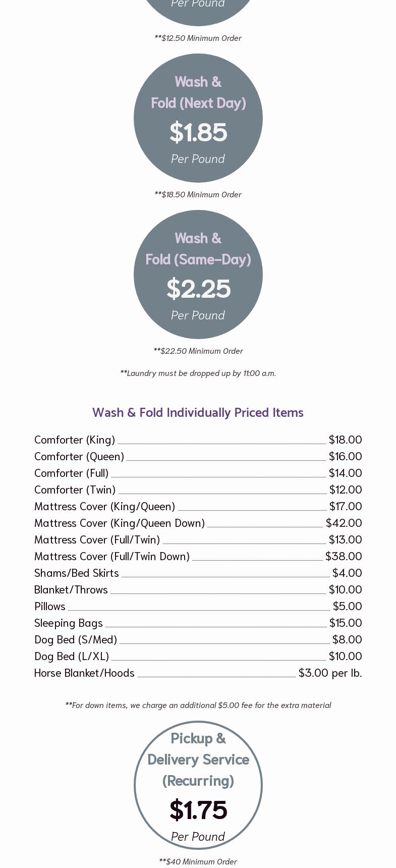This screenshot has width=396, height=868.
Task: Click the Comforter (Queen) item label
Action: pos(79,456)
